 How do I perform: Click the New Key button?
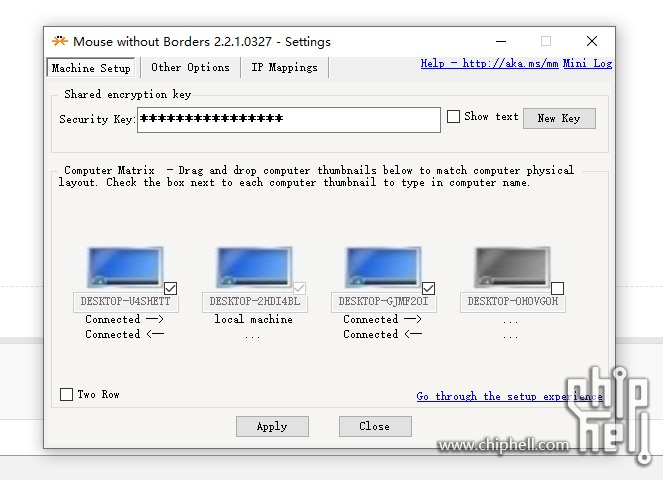point(559,118)
